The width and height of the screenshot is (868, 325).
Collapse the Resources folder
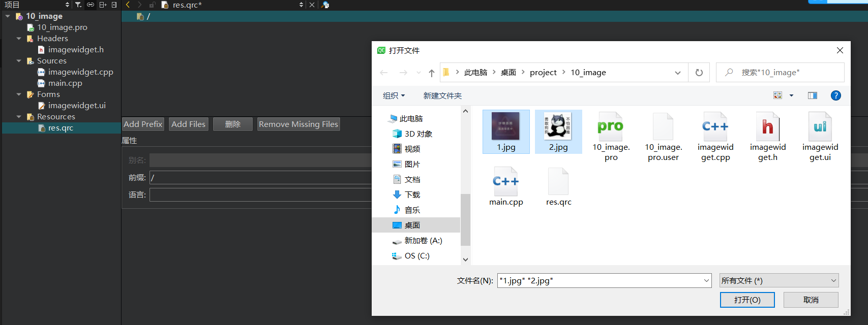click(19, 117)
